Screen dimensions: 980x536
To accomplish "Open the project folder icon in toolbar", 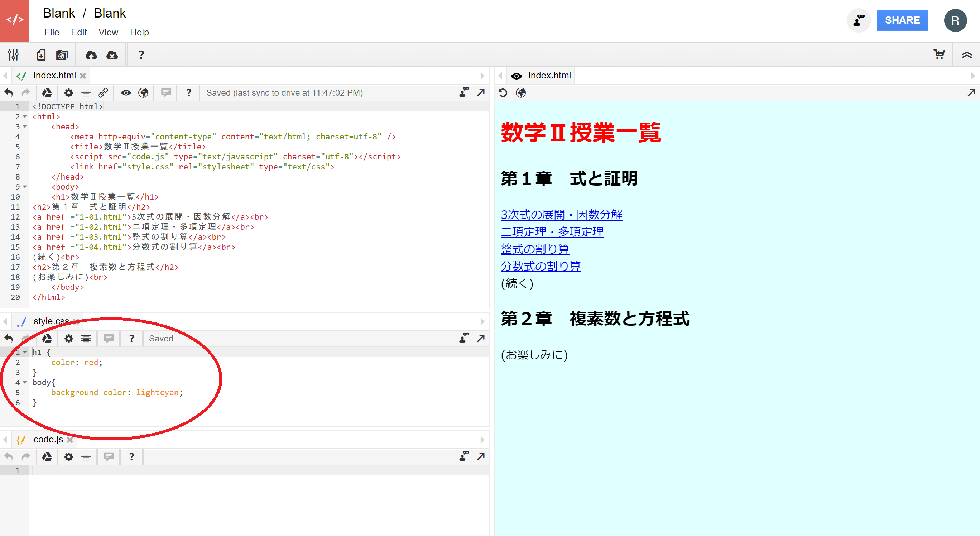I will click(x=62, y=55).
